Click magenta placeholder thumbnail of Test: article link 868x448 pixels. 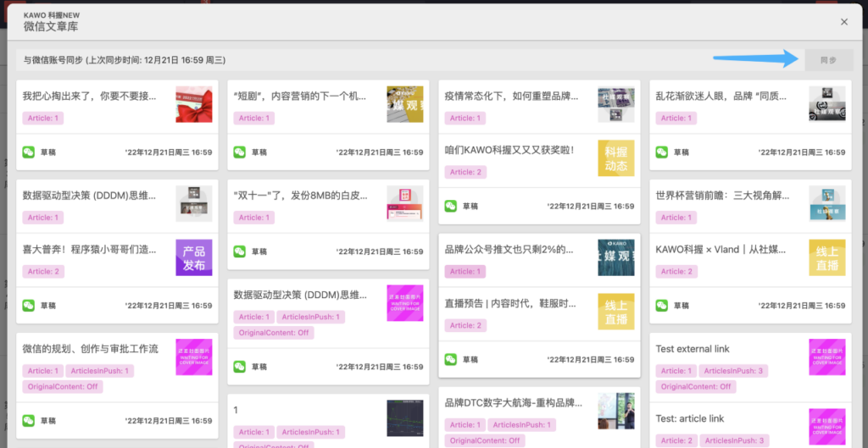(x=827, y=427)
